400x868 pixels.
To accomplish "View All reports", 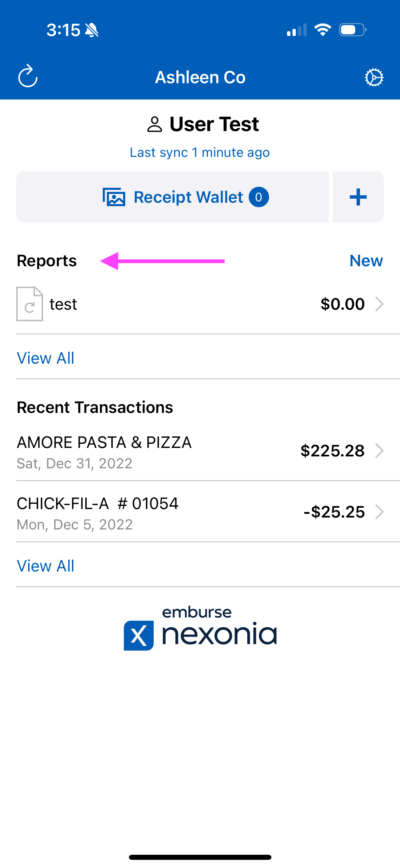I will click(x=45, y=358).
